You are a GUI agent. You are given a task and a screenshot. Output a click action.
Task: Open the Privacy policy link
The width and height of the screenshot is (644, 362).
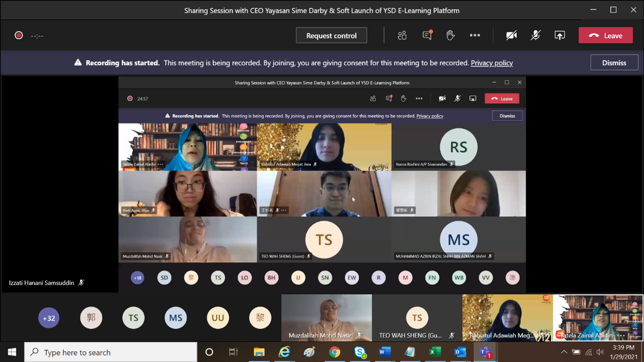click(x=491, y=63)
